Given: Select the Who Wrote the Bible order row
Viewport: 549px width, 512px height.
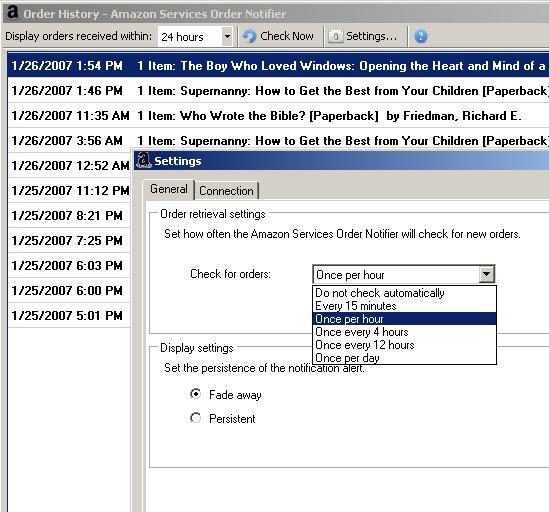Looking at the screenshot, I should (278, 116).
